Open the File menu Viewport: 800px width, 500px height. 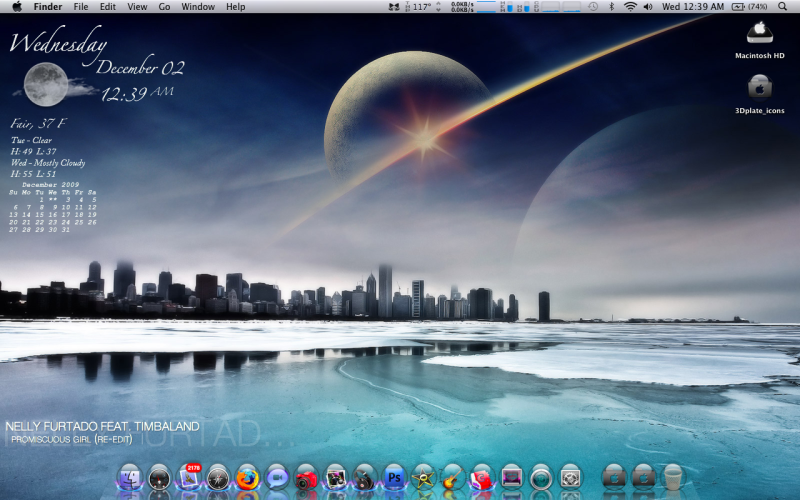point(81,7)
